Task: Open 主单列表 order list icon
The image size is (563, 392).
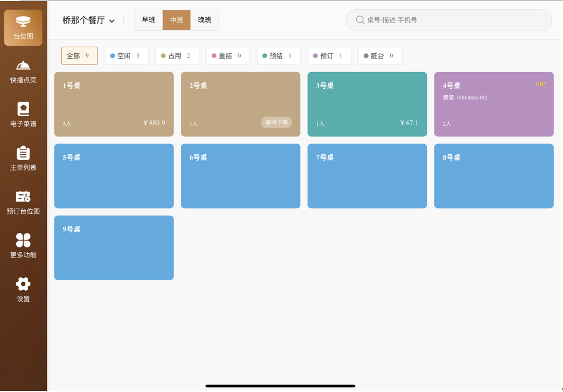Action: tap(23, 153)
